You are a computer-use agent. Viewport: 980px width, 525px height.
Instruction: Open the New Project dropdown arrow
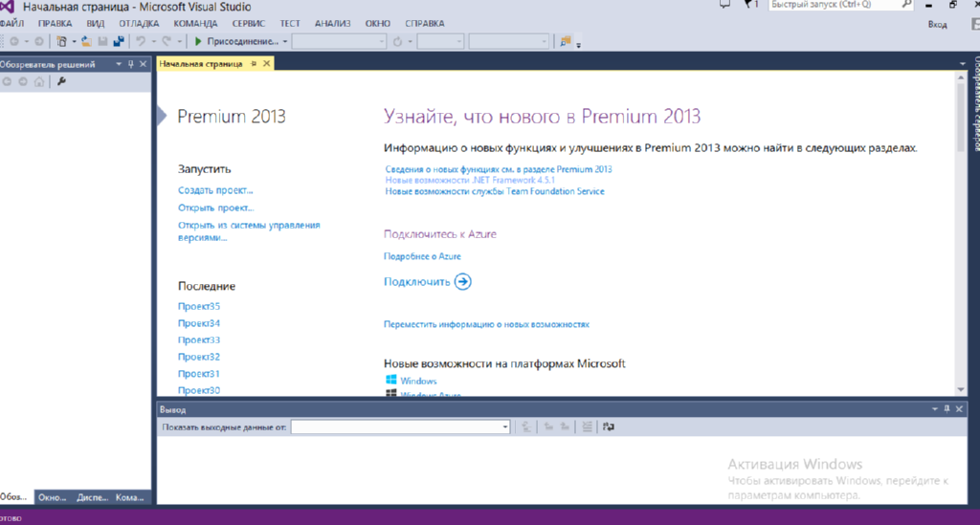tap(74, 42)
